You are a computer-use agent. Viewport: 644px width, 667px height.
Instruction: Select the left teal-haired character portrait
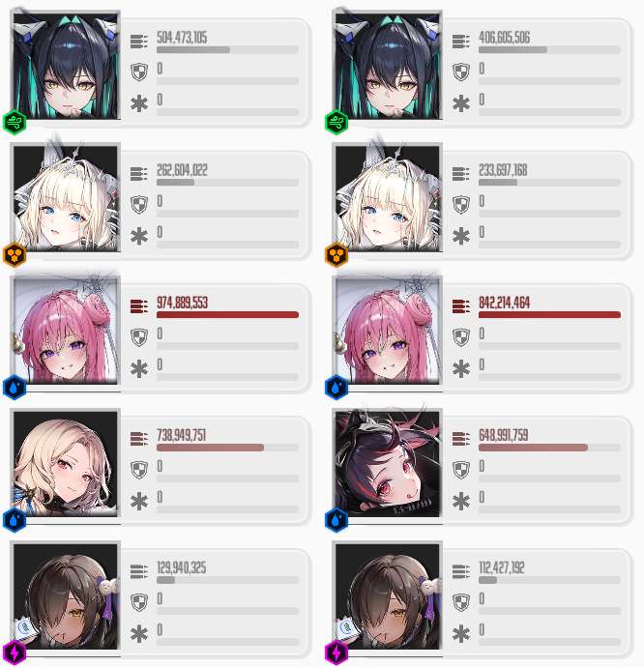click(66, 66)
